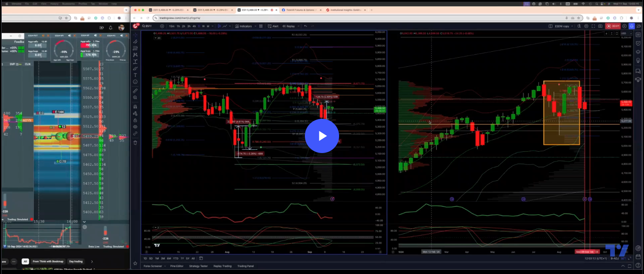Image resolution: width=644 pixels, height=274 pixels.
Task: Select the forecasting and measurement tool
Action: (135, 62)
